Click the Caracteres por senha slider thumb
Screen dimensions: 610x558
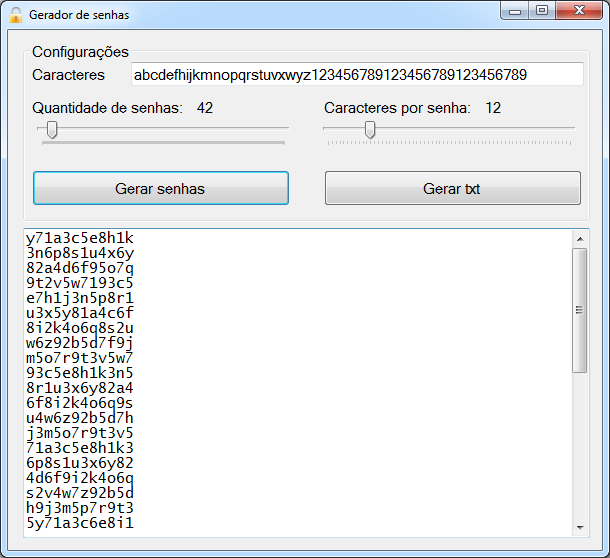click(x=370, y=130)
